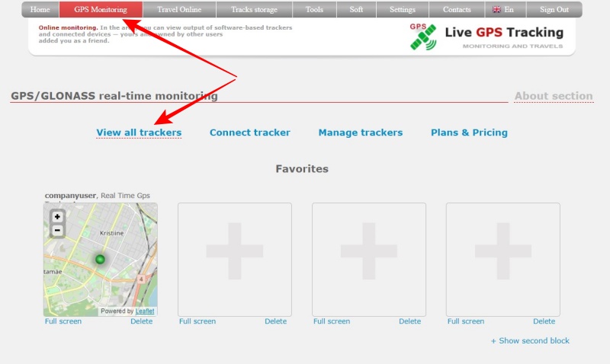The image size is (610, 364).
Task: Add favorite in third empty plus slot
Action: click(x=369, y=259)
